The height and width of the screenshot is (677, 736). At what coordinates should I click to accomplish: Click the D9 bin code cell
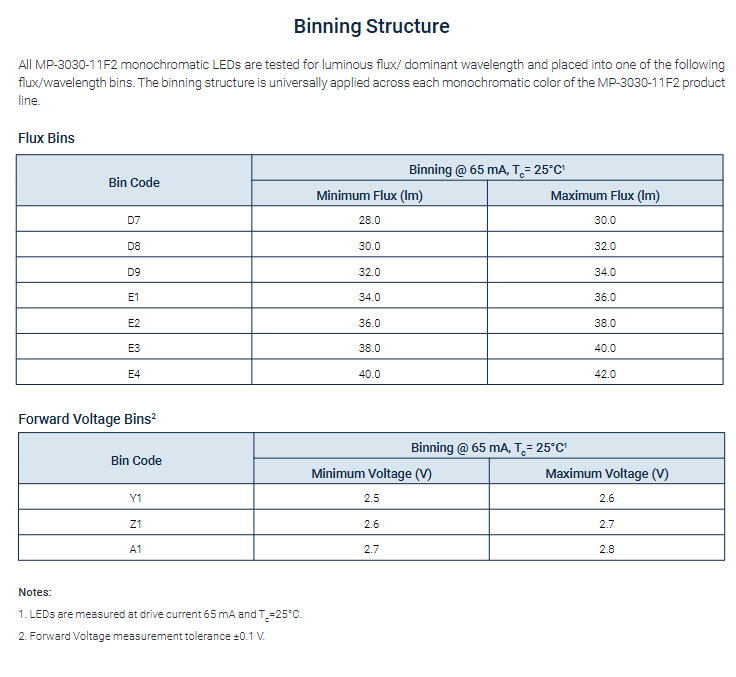(x=134, y=272)
